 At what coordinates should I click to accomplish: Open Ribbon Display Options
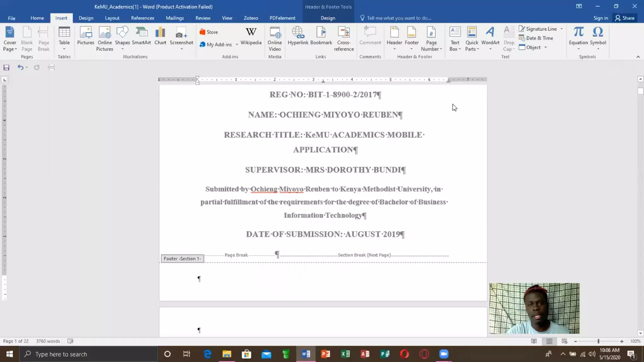[x=579, y=6]
